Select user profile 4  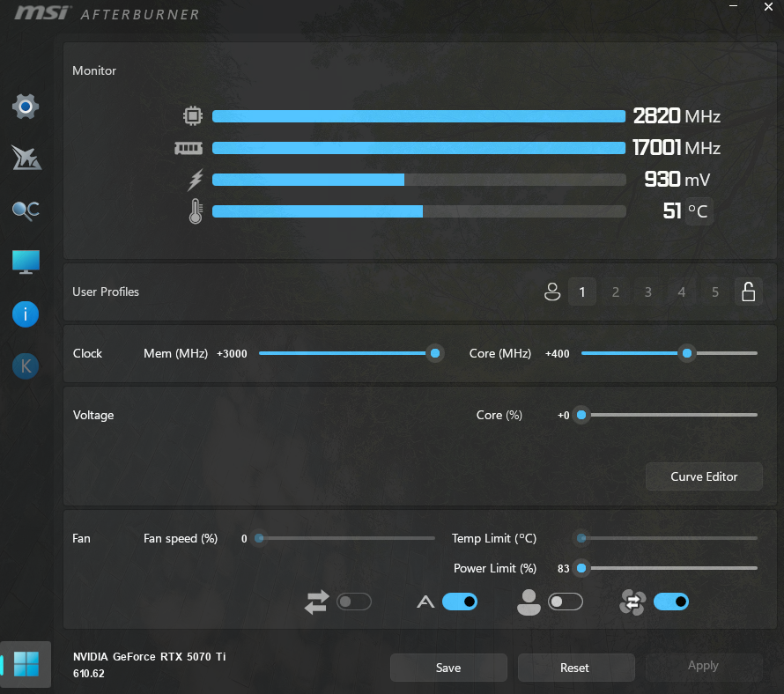682,292
